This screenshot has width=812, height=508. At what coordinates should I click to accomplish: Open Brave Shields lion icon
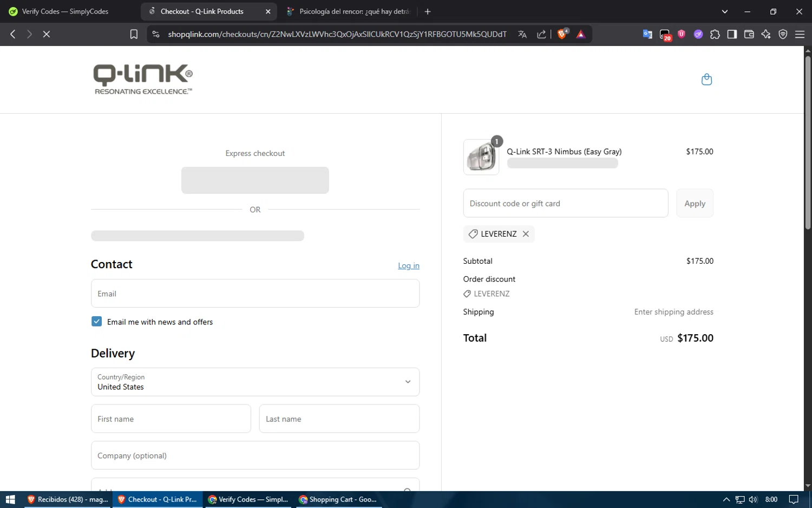coord(562,34)
